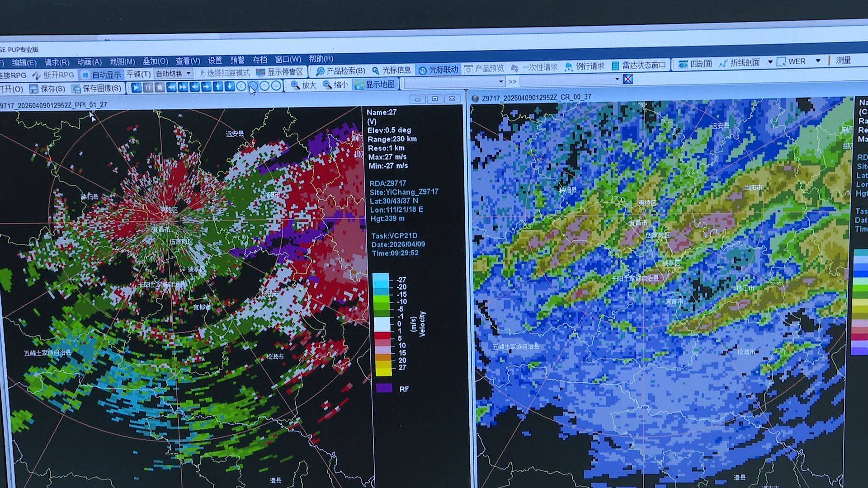Click the animation stop button

(160, 88)
